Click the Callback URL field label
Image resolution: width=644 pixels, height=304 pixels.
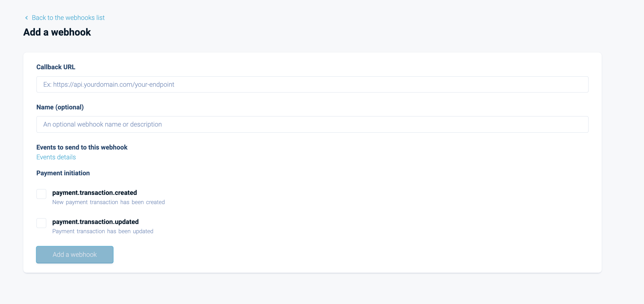point(56,67)
